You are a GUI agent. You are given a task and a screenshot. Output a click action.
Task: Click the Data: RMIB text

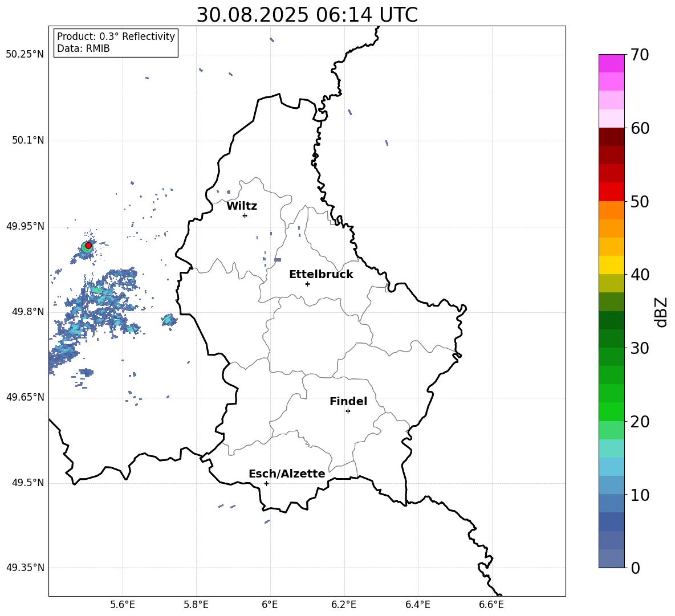coord(83,48)
